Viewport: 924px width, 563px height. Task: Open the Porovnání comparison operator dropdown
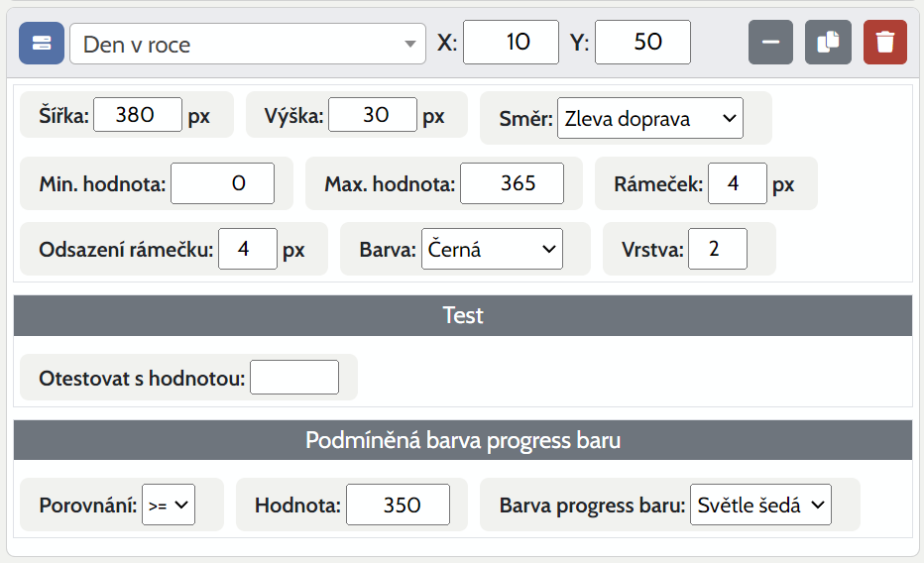pyautogui.click(x=169, y=506)
